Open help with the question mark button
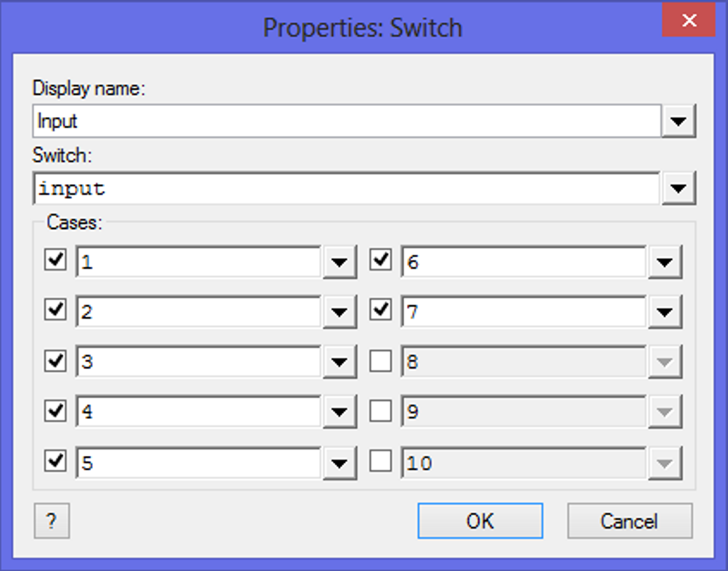Image resolution: width=728 pixels, height=571 pixels. (x=52, y=521)
